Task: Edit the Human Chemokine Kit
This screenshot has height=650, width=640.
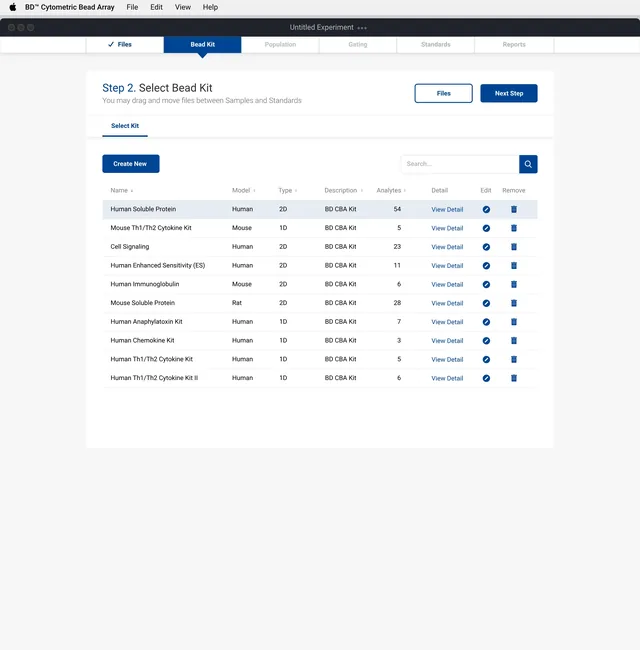Action: point(486,341)
